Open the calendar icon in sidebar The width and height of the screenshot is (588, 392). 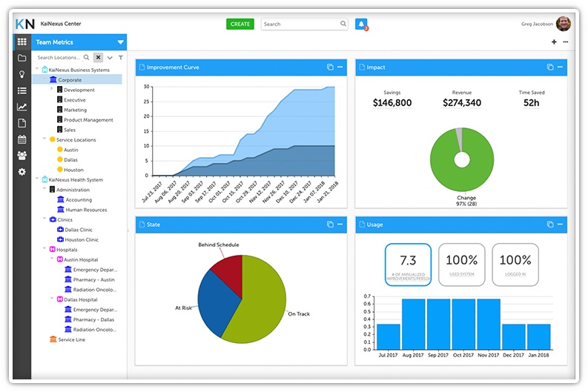click(22, 139)
